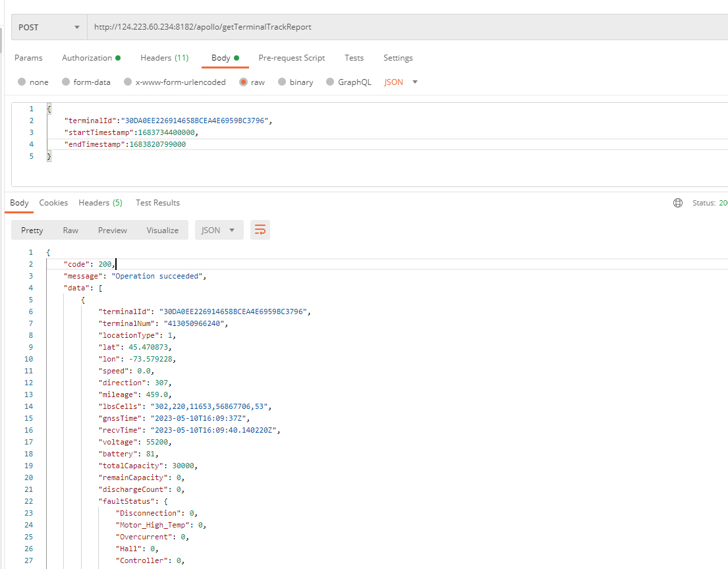
Task: Select the binary body radio button
Action: click(282, 82)
